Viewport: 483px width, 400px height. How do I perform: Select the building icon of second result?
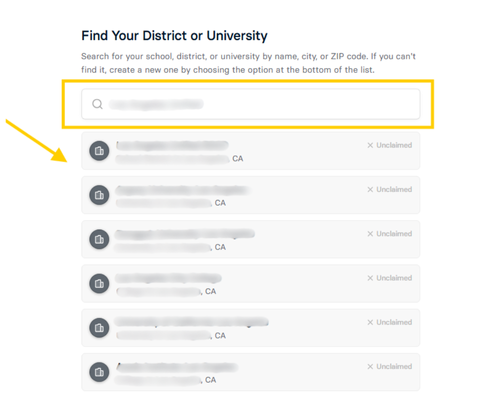[99, 195]
